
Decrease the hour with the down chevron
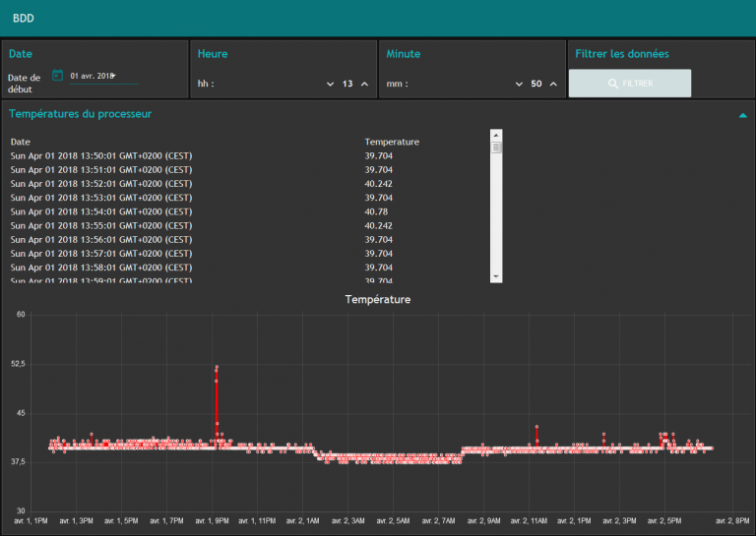(x=330, y=85)
